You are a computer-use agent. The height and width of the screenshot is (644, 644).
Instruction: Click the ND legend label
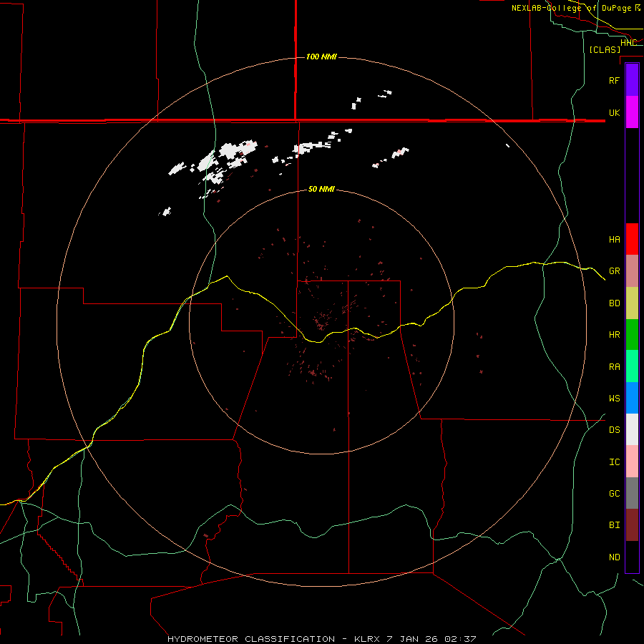[x=614, y=557]
